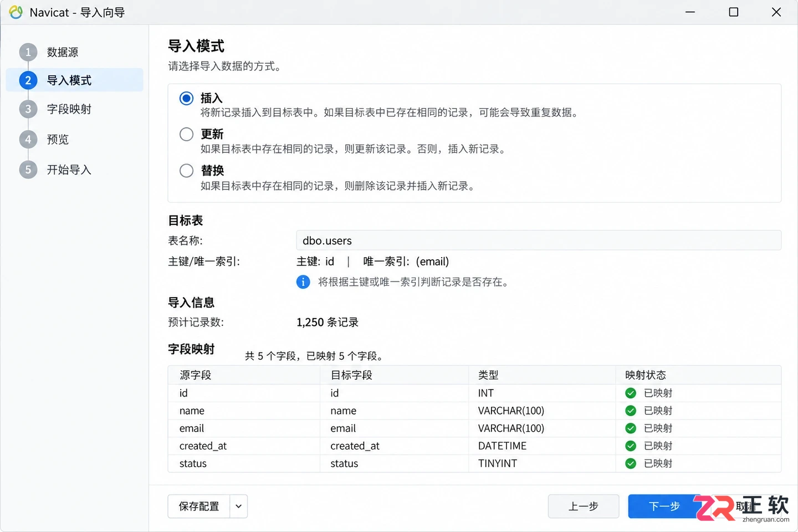Go to the 数据源 step
The width and height of the screenshot is (798, 532).
click(63, 52)
